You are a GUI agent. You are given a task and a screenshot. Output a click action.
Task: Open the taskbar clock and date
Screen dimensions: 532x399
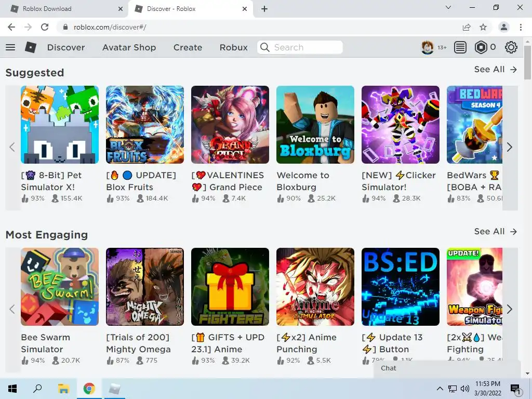pyautogui.click(x=487, y=389)
